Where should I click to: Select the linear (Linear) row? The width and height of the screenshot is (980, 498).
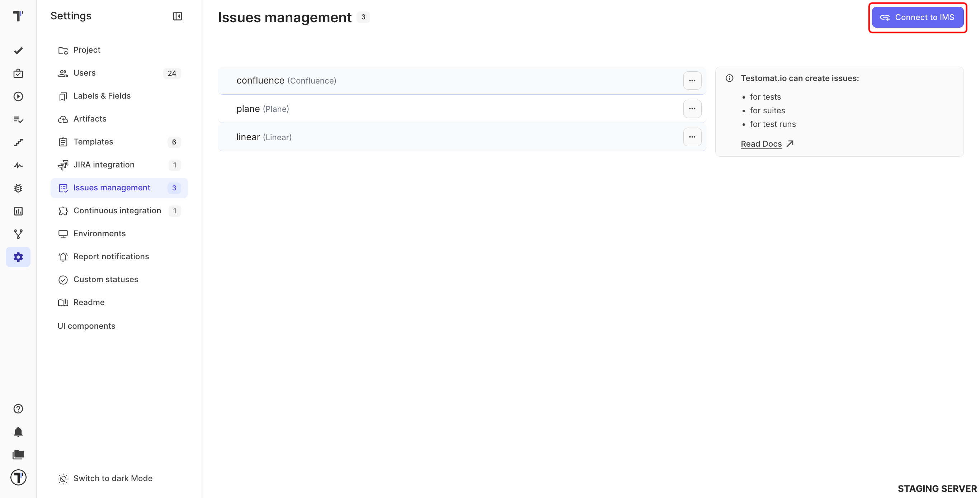tap(462, 137)
